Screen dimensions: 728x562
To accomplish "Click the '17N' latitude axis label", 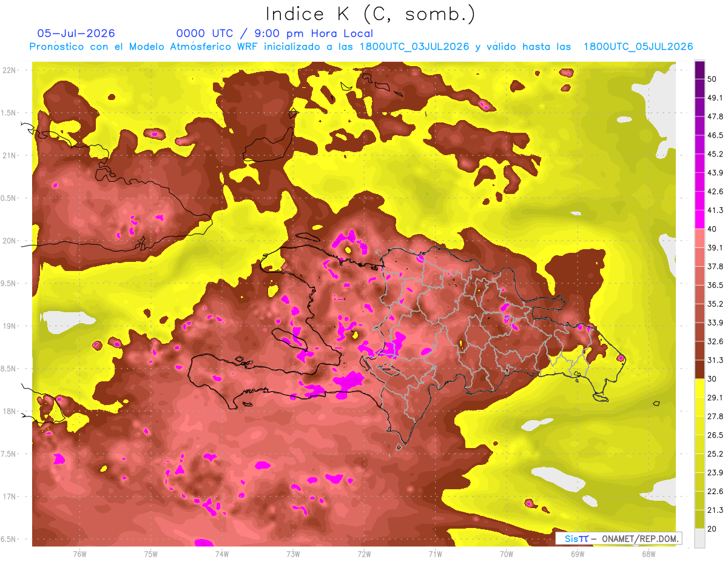I will [x=9, y=497].
